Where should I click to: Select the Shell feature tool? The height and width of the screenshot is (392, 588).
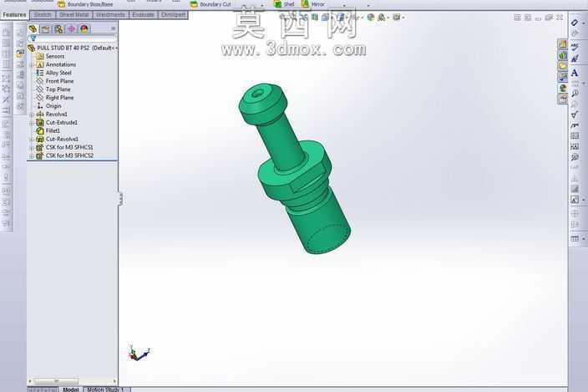pyautogui.click(x=284, y=4)
